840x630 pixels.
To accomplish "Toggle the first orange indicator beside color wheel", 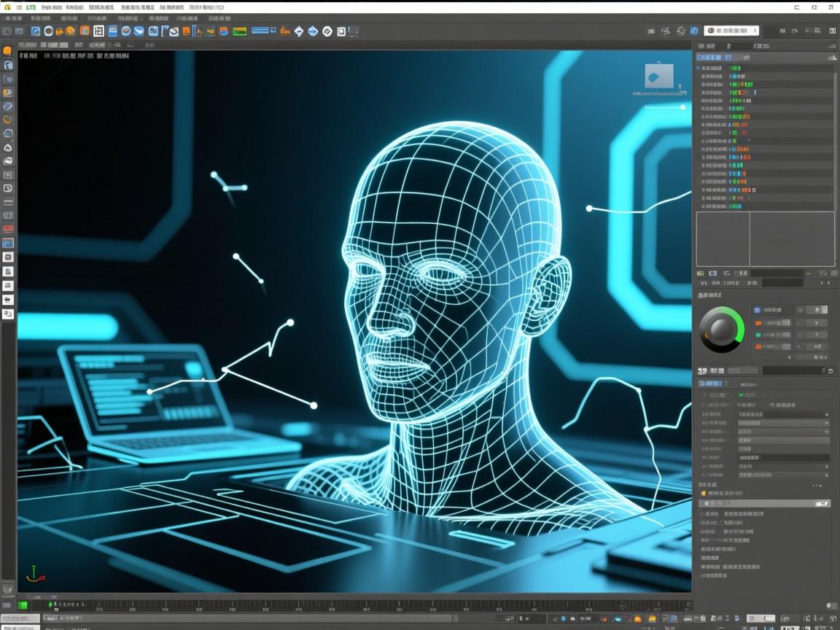I will [757, 322].
